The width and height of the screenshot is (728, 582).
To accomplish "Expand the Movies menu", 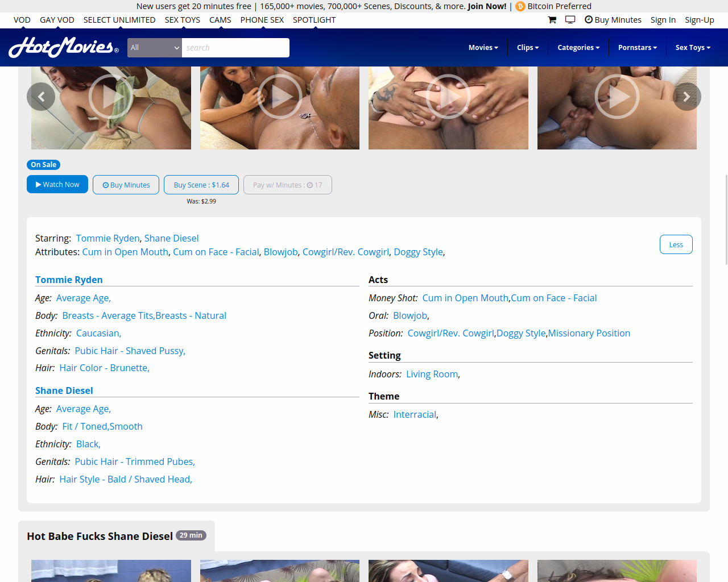I will (483, 48).
